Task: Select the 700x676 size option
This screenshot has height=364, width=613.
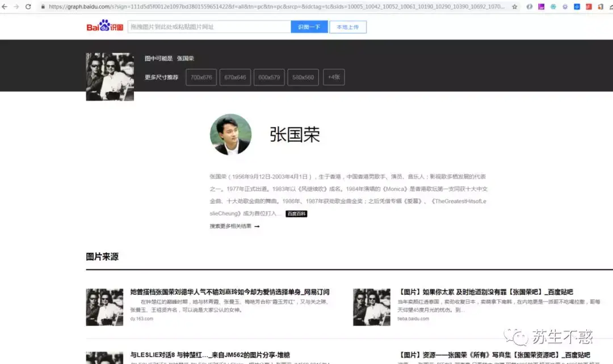Action: 201,77
